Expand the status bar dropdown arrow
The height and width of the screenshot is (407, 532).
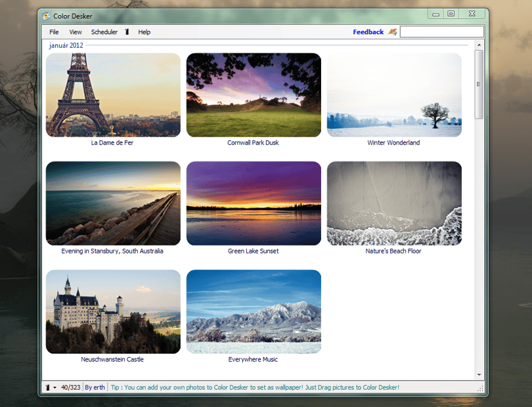click(55, 387)
